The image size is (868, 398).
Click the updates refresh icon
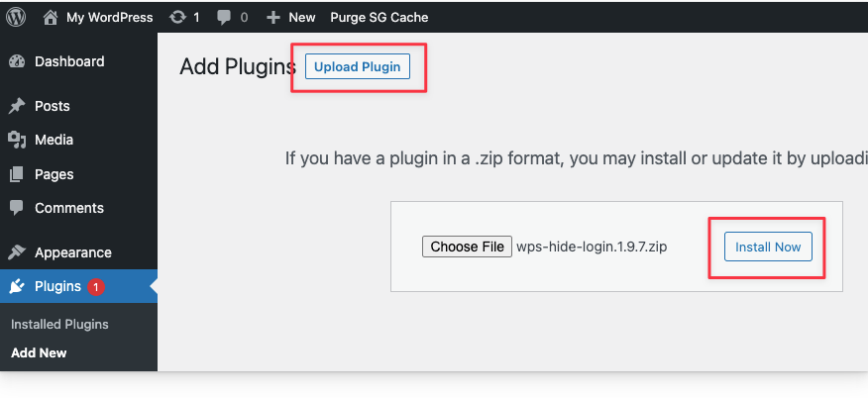177,18
